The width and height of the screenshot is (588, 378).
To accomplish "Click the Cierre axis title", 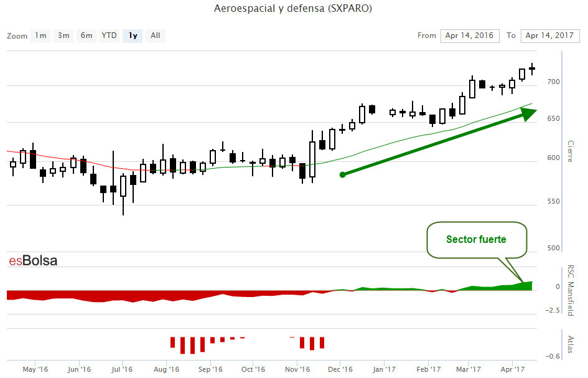I will click(x=571, y=151).
